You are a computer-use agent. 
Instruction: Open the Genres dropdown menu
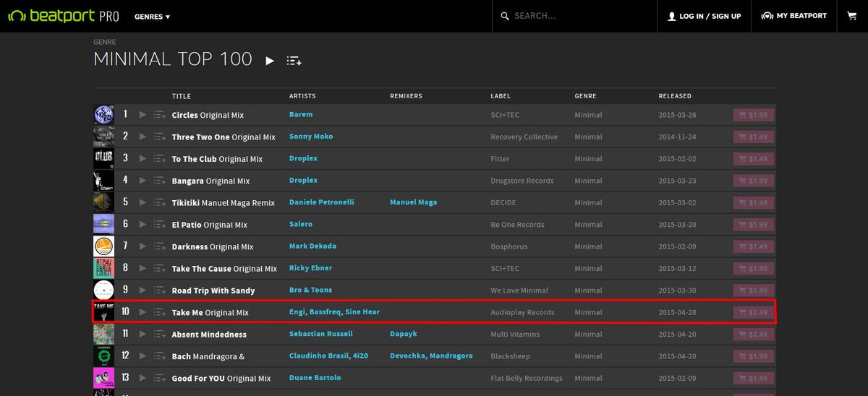tap(152, 16)
